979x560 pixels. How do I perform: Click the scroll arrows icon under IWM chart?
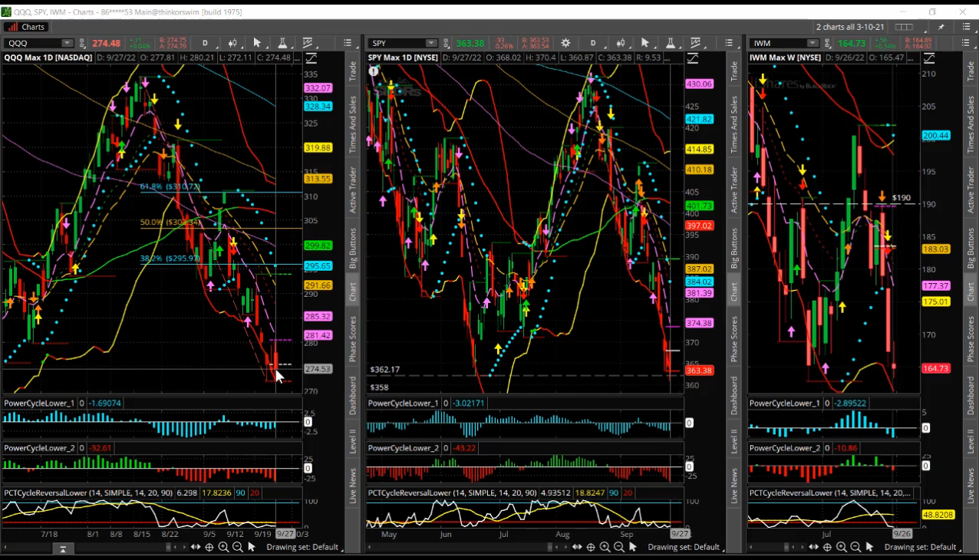tap(814, 547)
